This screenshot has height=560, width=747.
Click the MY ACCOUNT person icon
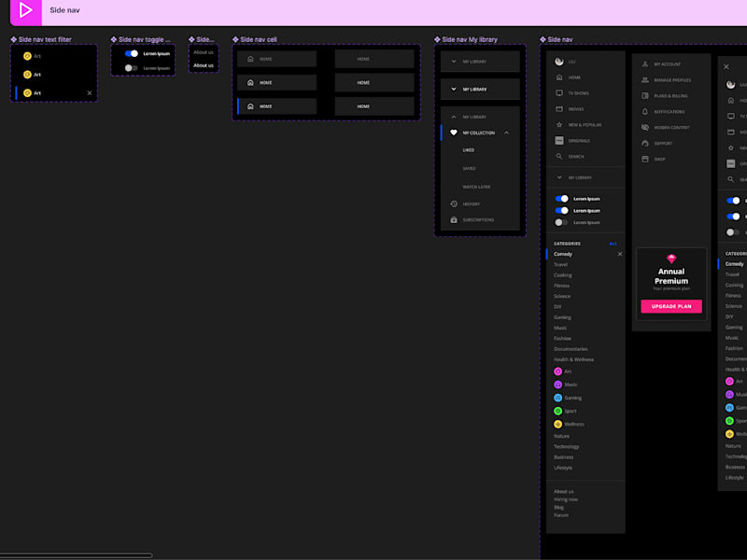tap(645, 63)
